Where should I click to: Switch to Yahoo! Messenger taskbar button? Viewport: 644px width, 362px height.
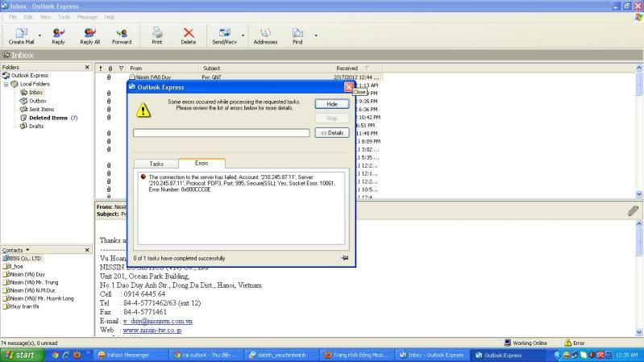coord(132,355)
